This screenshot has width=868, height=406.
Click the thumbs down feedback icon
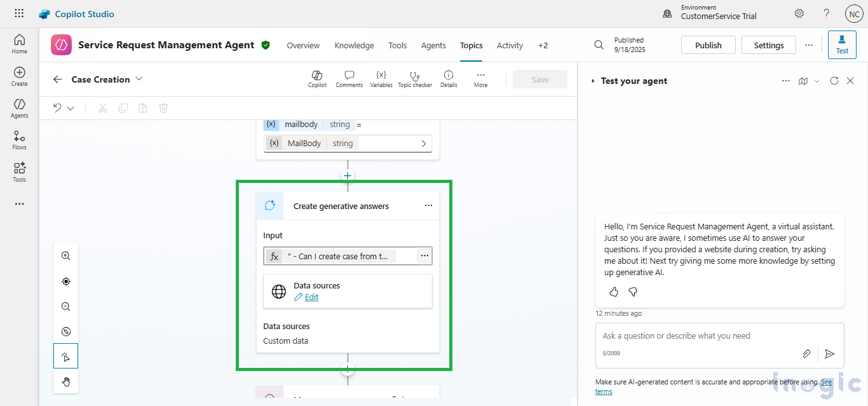point(632,292)
